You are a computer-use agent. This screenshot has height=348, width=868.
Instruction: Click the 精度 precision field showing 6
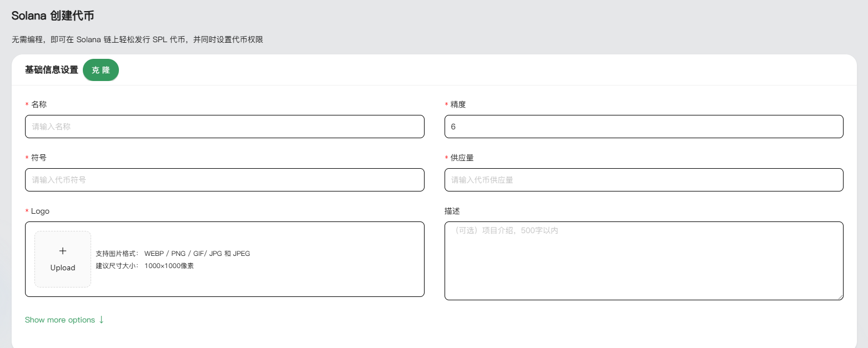point(644,127)
